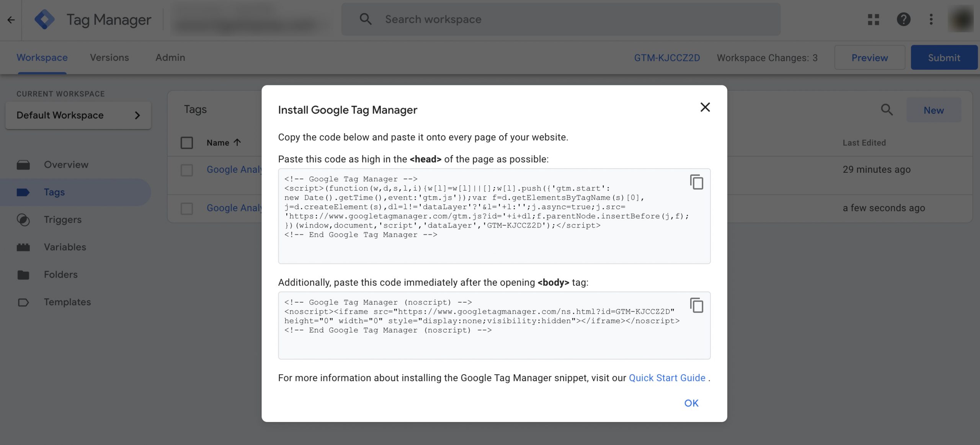Click the Submit button
Screen dimensions: 980x445
click(944, 57)
